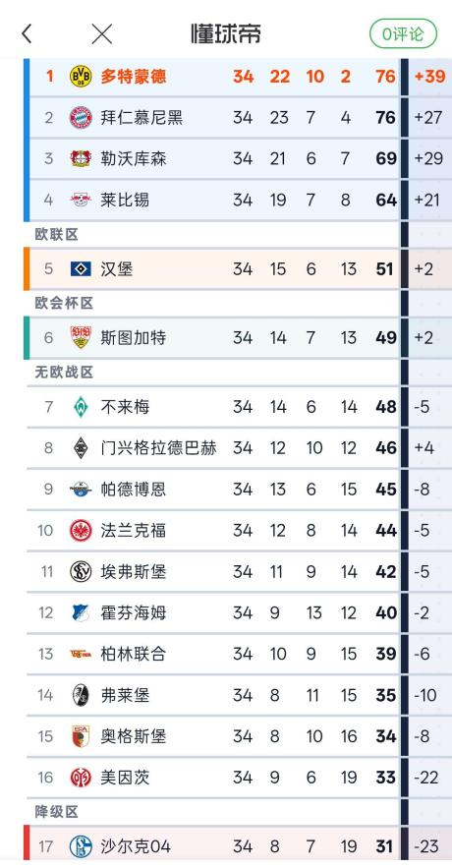This screenshot has width=452, height=868.
Task: Close the page with X icon
Action: tap(102, 34)
